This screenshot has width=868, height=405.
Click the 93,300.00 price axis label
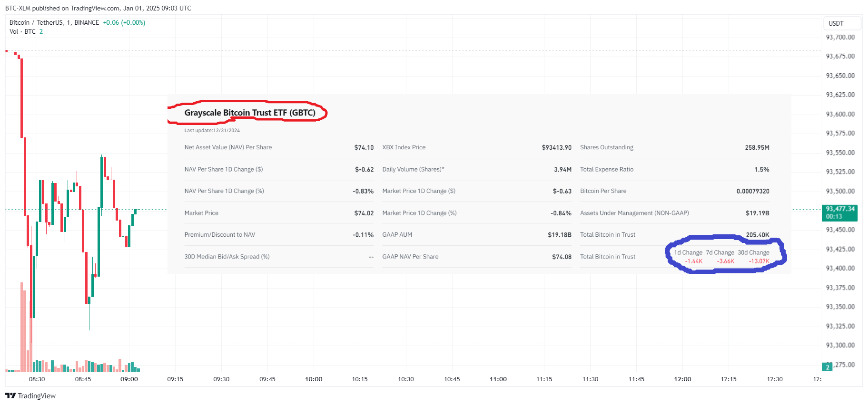[840, 345]
